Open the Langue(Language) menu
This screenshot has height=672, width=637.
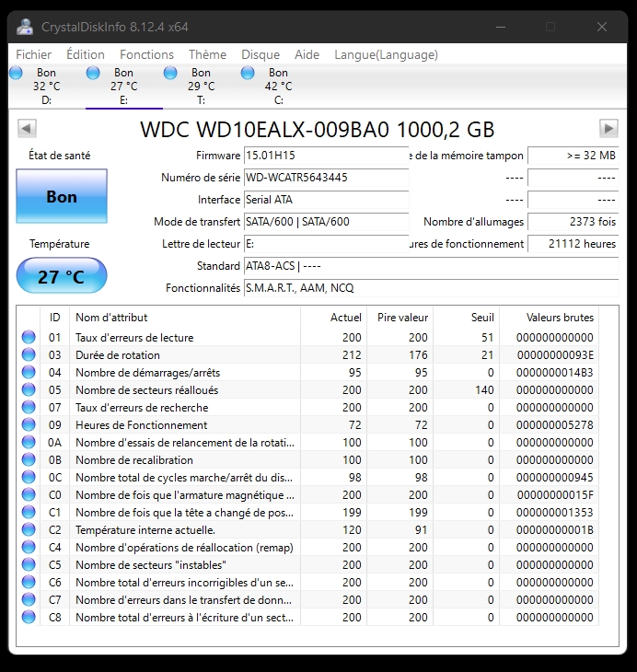pos(386,54)
